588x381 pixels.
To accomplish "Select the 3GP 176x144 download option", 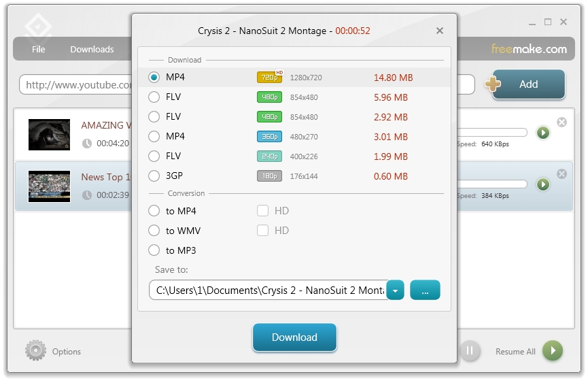I will tap(154, 176).
